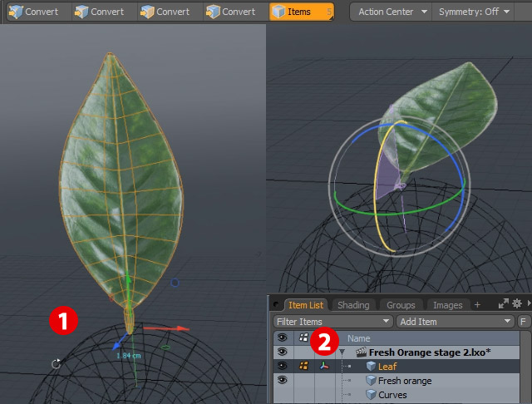Image resolution: width=532 pixels, height=404 pixels.
Task: Select the Fresh orange item
Action: click(x=405, y=381)
